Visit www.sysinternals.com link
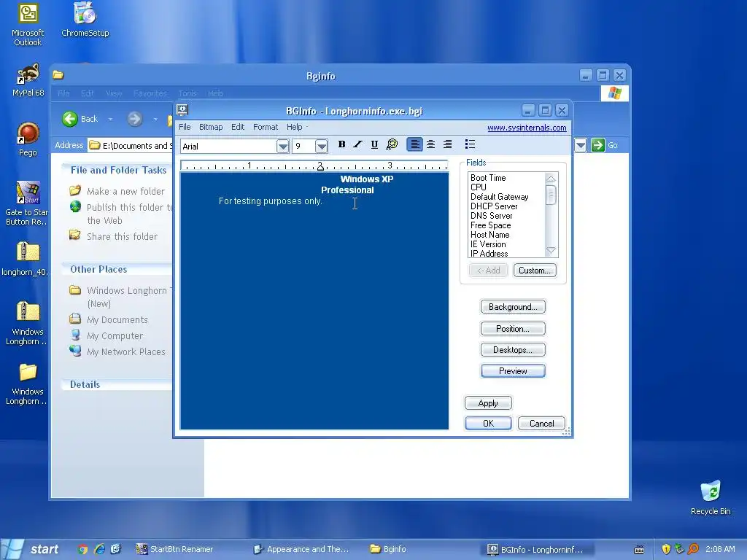Viewport: 747px width, 560px height. tap(527, 128)
